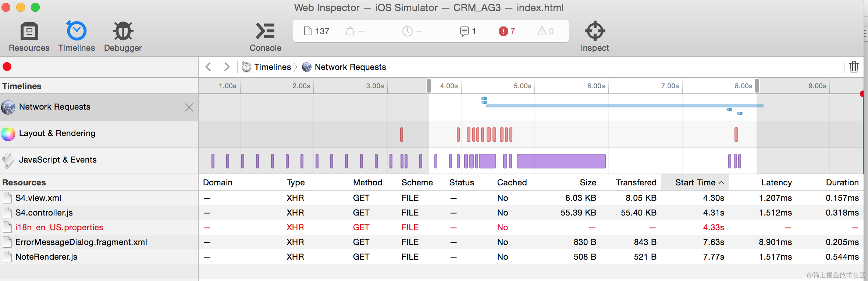
Task: Sort by the Cached column
Action: coord(512,182)
